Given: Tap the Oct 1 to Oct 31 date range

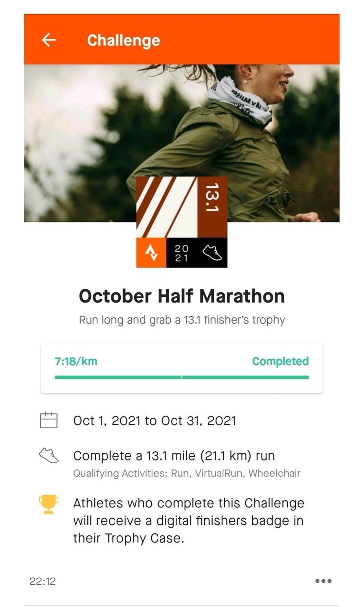Looking at the screenshot, I should tap(155, 421).
